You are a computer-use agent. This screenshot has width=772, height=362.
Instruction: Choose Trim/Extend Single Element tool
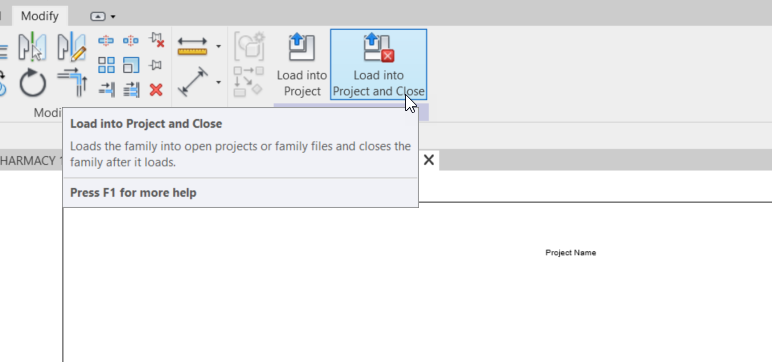pyautogui.click(x=106, y=89)
